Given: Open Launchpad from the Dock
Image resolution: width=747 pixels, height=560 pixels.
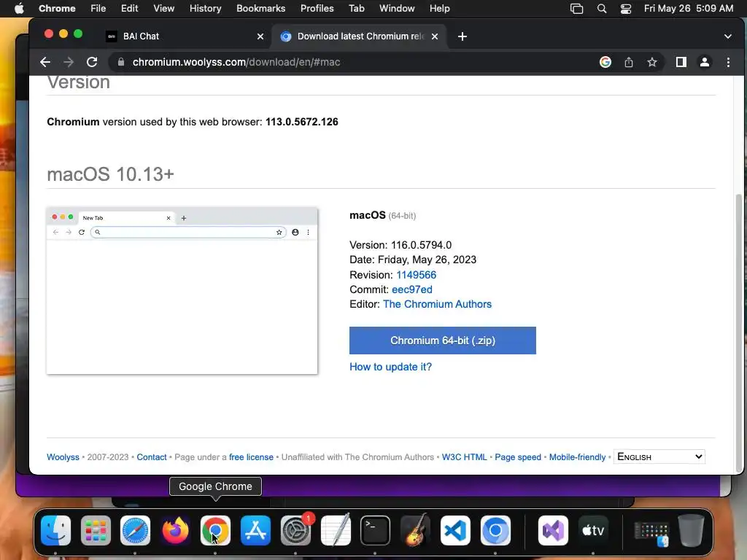Looking at the screenshot, I should [96, 530].
